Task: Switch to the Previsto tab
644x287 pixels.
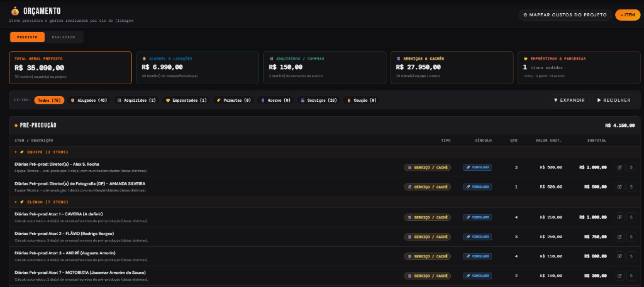Action: (27, 37)
